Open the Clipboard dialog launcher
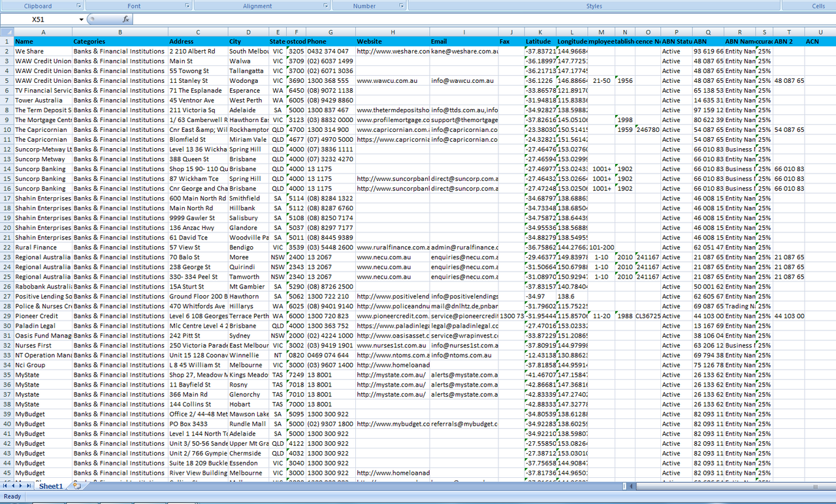The image size is (836, 504). [x=79, y=6]
